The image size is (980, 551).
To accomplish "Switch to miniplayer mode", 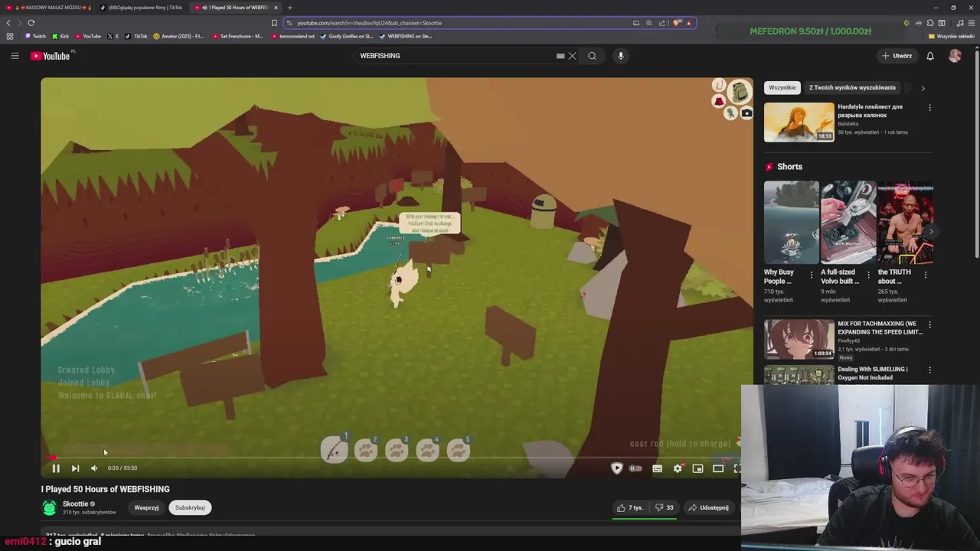I will [x=697, y=468].
